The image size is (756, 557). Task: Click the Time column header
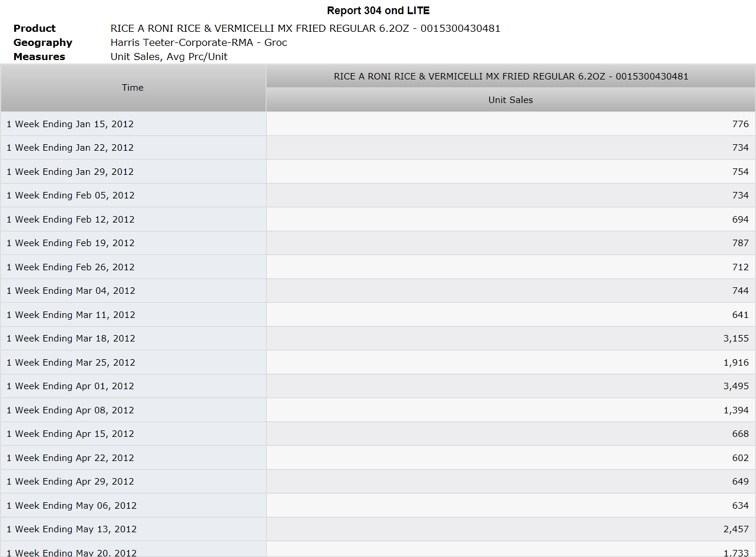click(x=133, y=88)
